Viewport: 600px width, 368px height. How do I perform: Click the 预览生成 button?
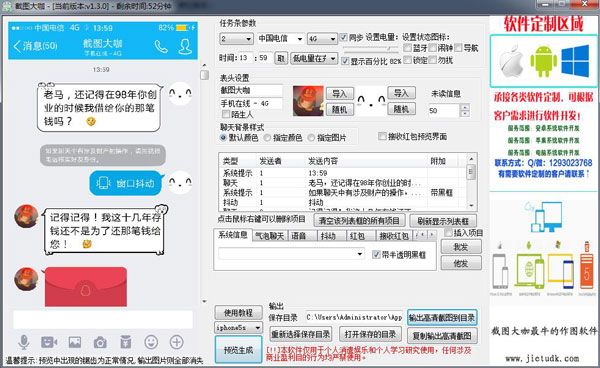click(x=238, y=350)
